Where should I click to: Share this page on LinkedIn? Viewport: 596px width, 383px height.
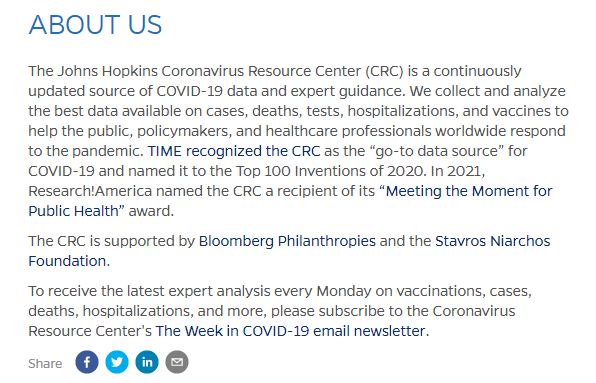(147, 362)
